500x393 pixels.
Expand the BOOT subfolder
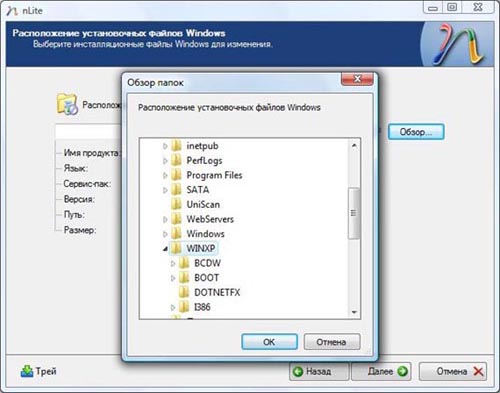(x=173, y=278)
